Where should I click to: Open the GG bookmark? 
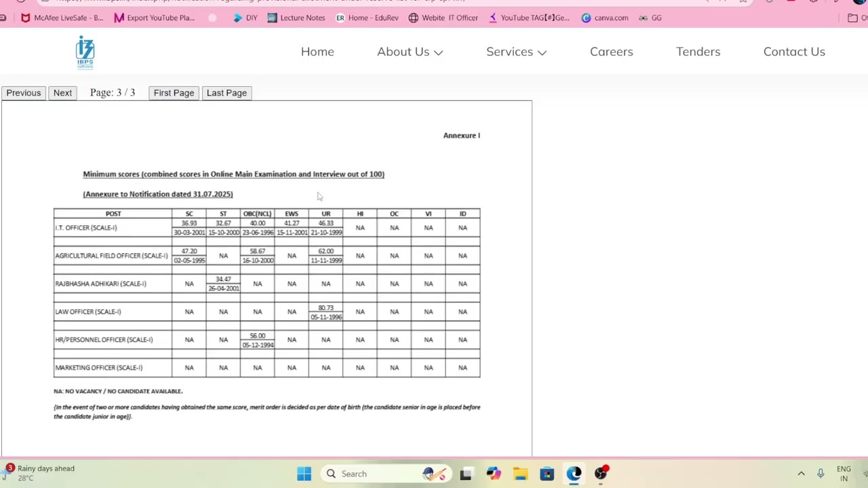(x=650, y=18)
